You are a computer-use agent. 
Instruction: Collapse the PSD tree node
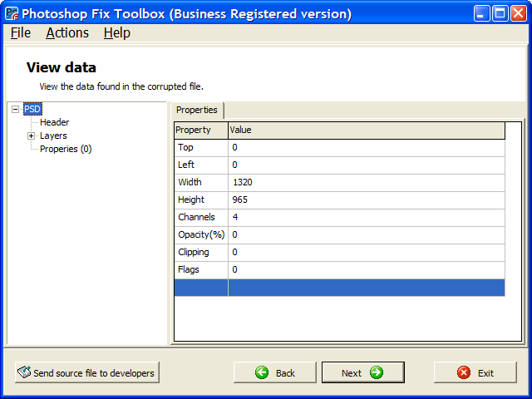(15, 109)
